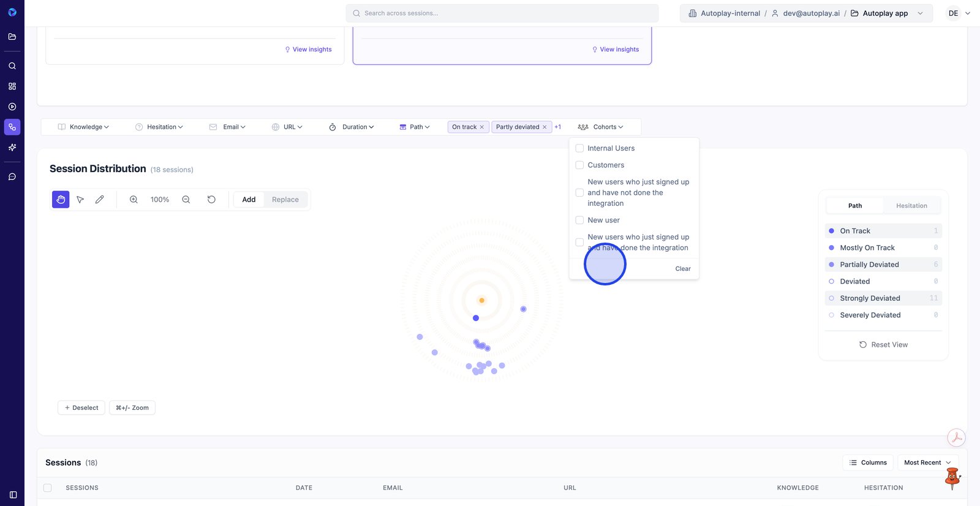Check the Internal Users cohort
Viewport: 980px width, 506px height.
[x=579, y=148]
